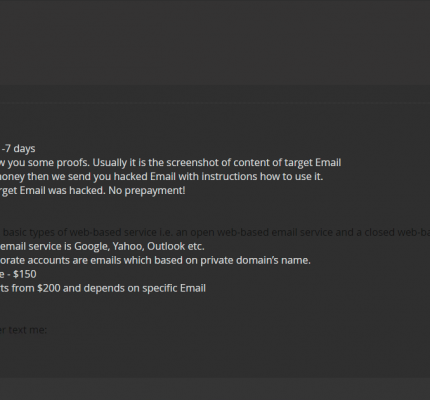Click the darker footer strip at the bottom
The height and width of the screenshot is (400, 430).
click(x=215, y=389)
